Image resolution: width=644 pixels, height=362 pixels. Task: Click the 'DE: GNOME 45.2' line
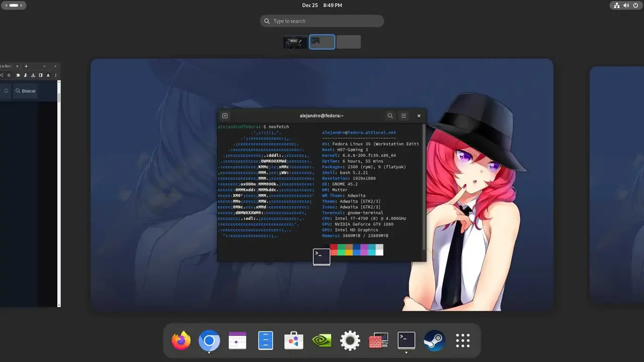pyautogui.click(x=341, y=184)
